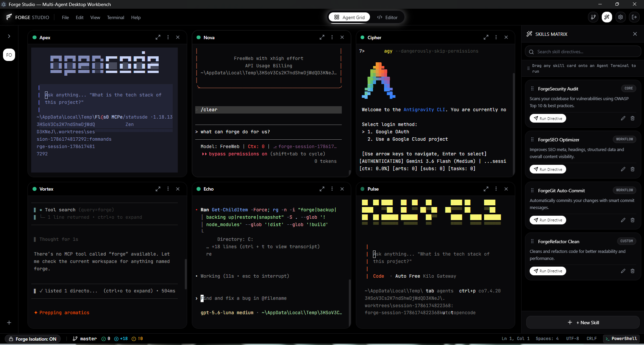This screenshot has height=345, width=644.
Task: Expand the Pulse agent terminal
Action: [486, 189]
